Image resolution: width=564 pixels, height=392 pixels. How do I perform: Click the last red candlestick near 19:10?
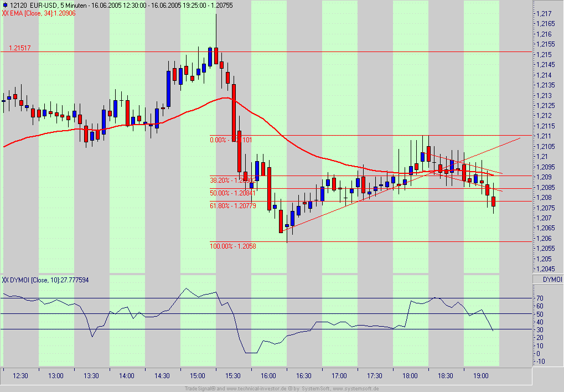click(494, 202)
